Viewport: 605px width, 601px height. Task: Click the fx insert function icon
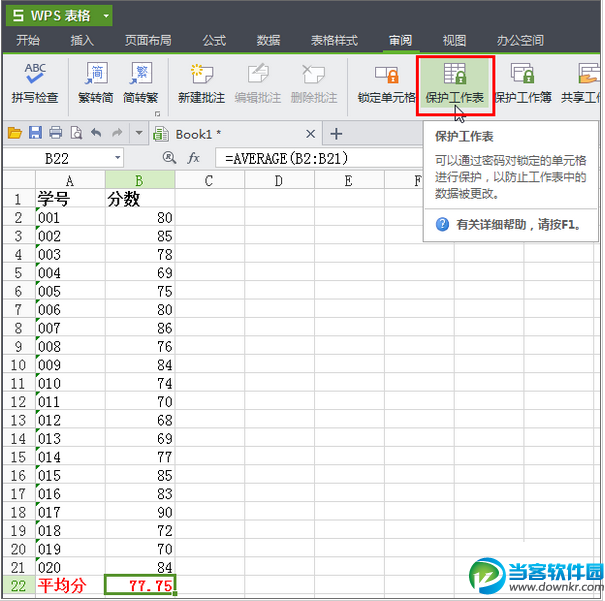coord(193,157)
